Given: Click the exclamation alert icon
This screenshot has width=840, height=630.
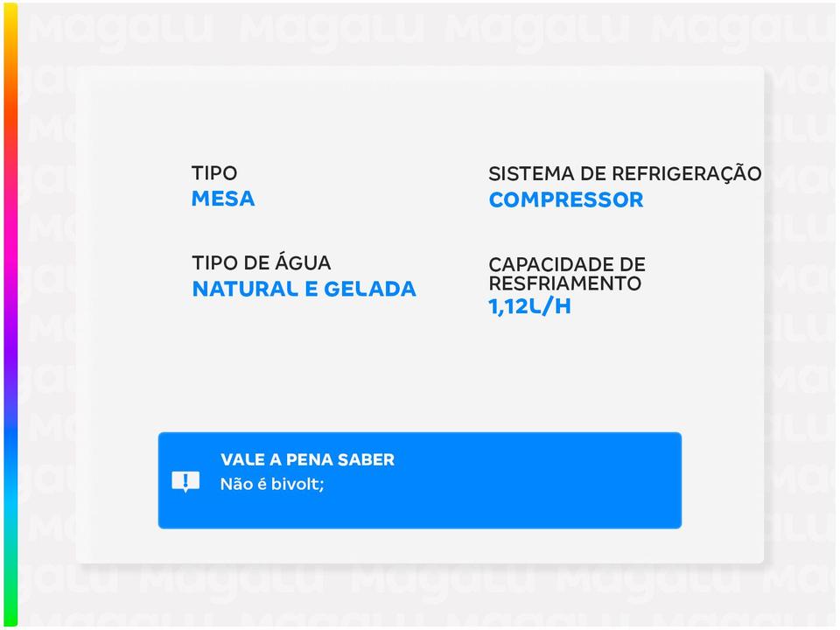Looking at the screenshot, I should [x=185, y=481].
